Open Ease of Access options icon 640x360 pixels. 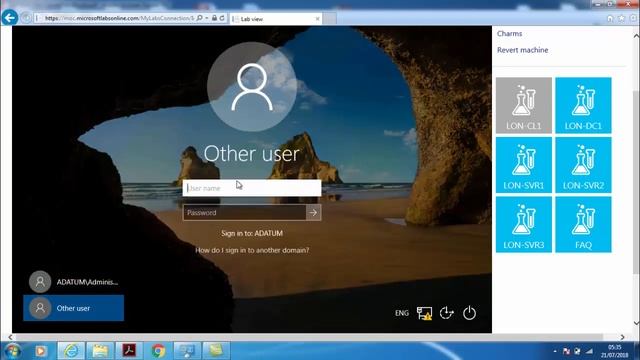pos(447,313)
